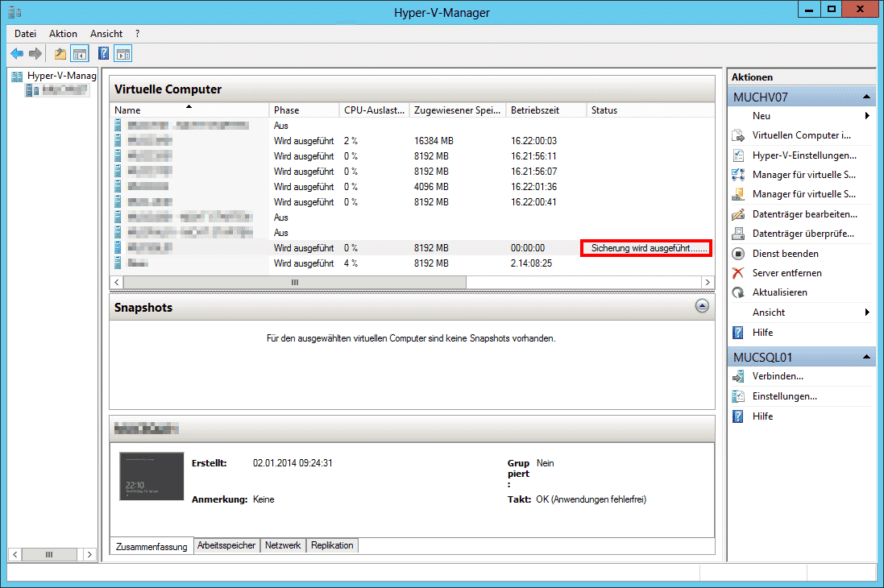Sort by the Name column header
This screenshot has height=588, width=884.
(x=189, y=110)
